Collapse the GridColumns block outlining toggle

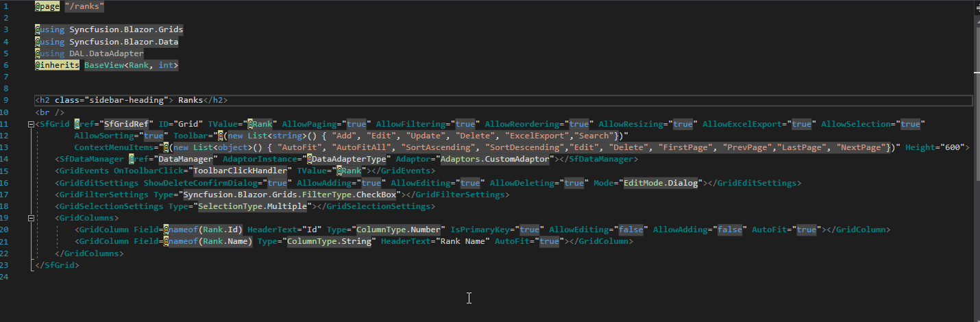(x=31, y=218)
